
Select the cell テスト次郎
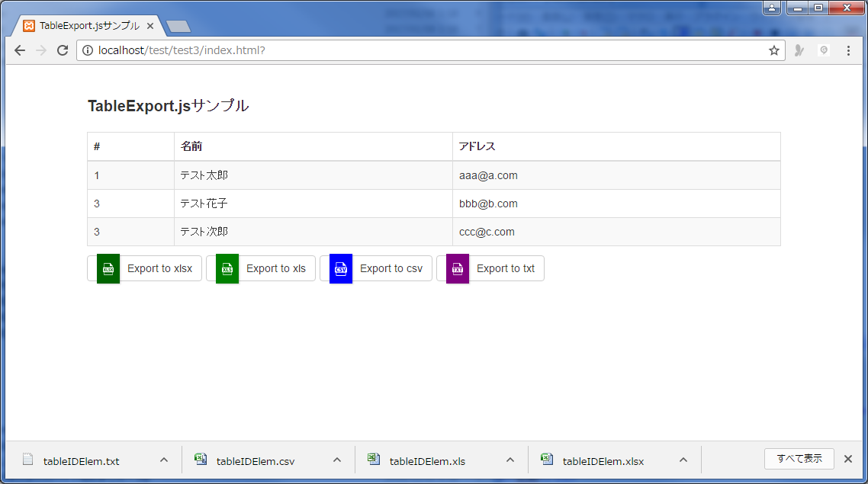click(x=313, y=232)
